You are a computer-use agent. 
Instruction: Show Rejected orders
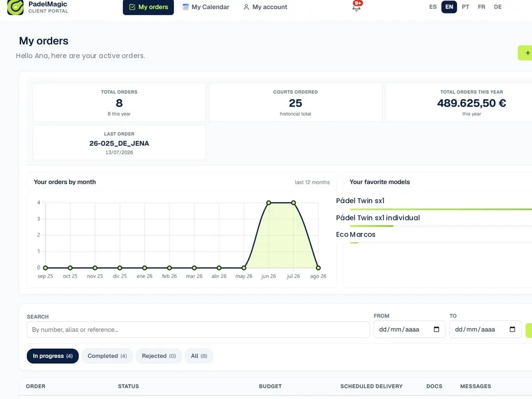pos(159,356)
